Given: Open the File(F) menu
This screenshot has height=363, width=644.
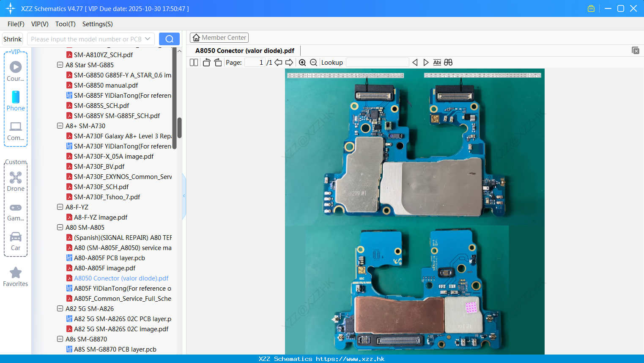Looking at the screenshot, I should pos(16,24).
